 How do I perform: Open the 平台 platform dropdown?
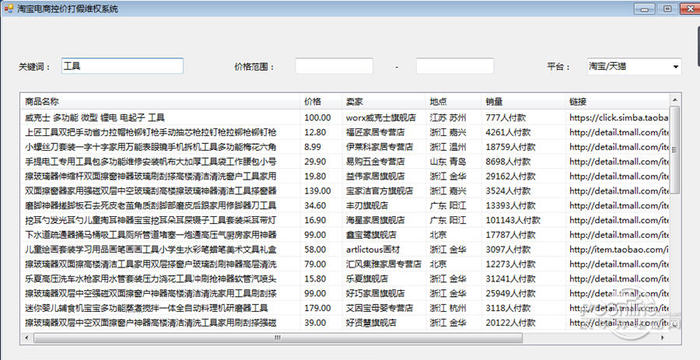(x=633, y=67)
